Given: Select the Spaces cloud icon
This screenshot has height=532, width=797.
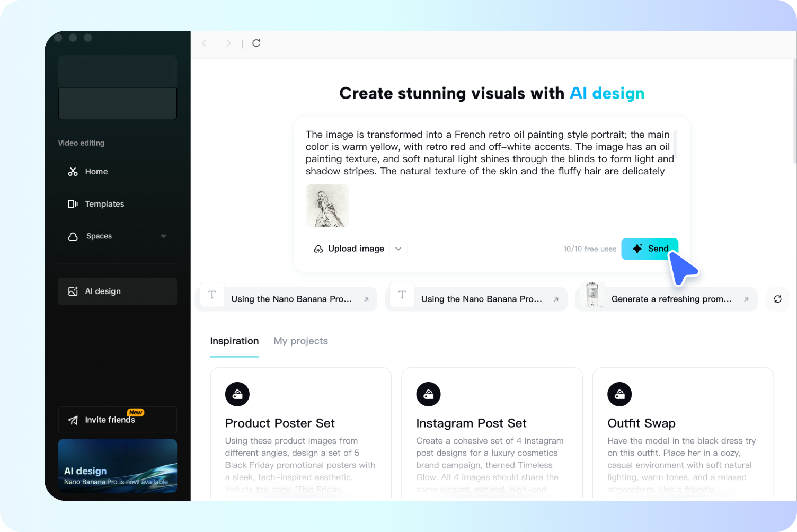Looking at the screenshot, I should click(x=73, y=236).
